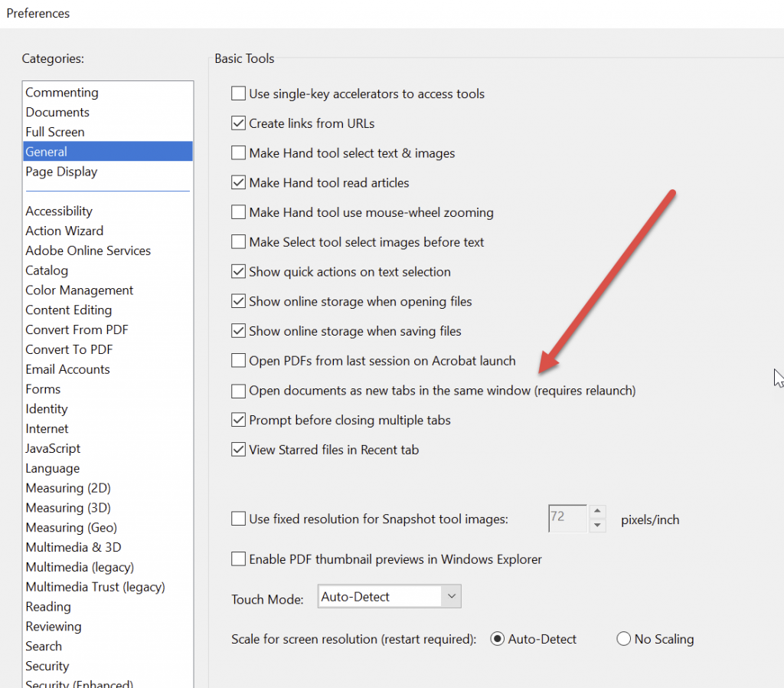Uncheck Make Hand tool read articles
This screenshot has width=784, height=688.
[240, 182]
